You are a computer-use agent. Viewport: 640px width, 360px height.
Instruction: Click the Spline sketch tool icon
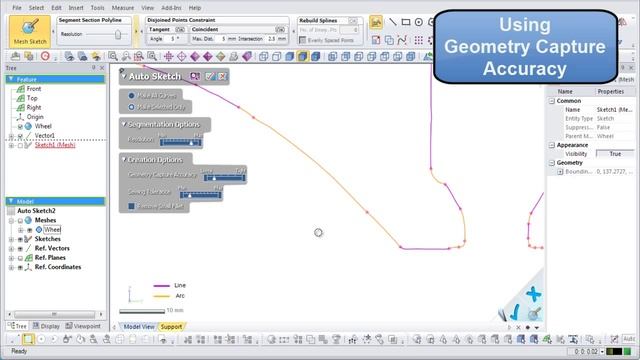pyautogui.click(x=402, y=40)
